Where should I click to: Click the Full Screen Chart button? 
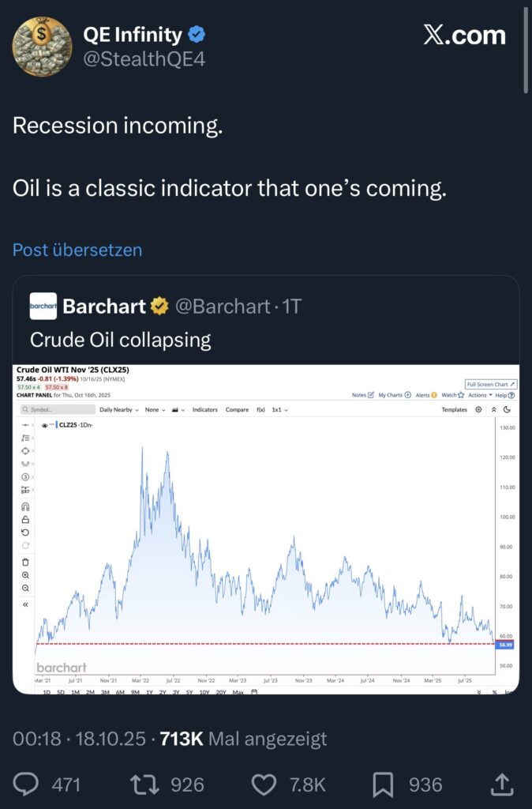(x=491, y=384)
